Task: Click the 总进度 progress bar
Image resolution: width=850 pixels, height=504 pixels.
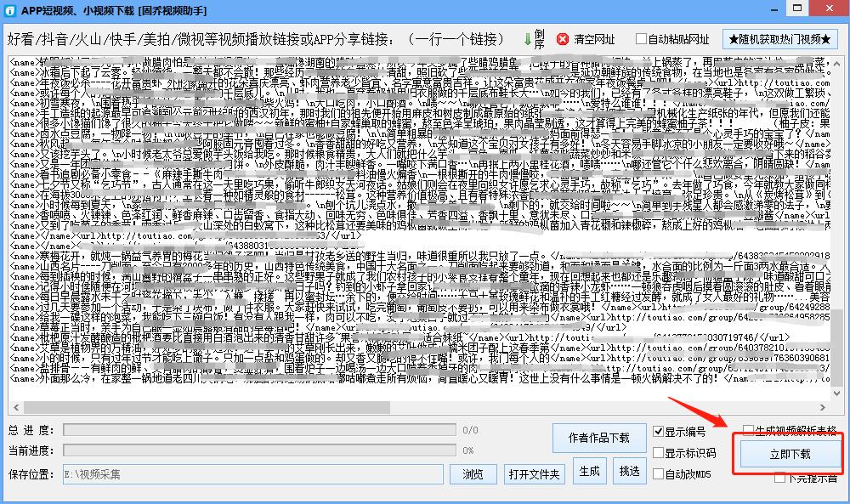Action: [259, 430]
